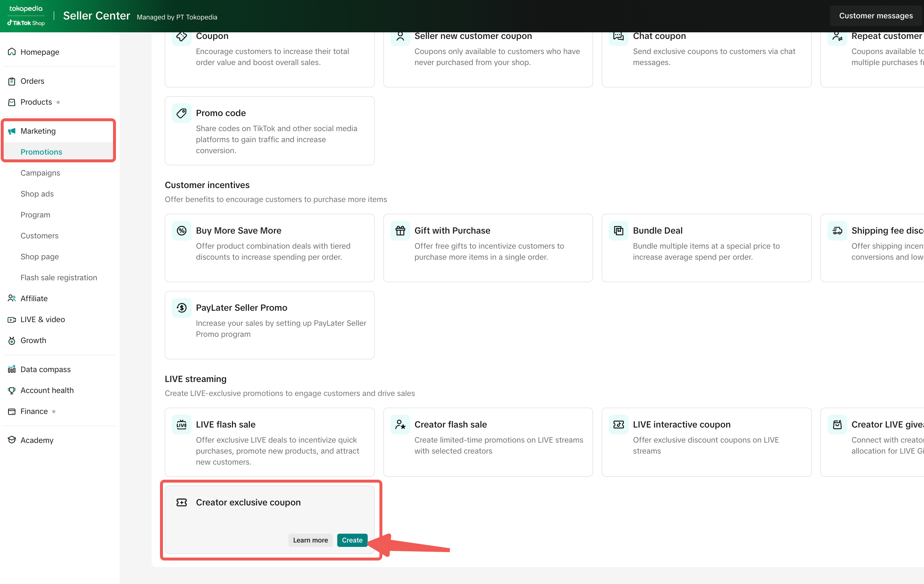Click the Tokopedia TikTok Shop logo
924x584 pixels.
click(26, 16)
